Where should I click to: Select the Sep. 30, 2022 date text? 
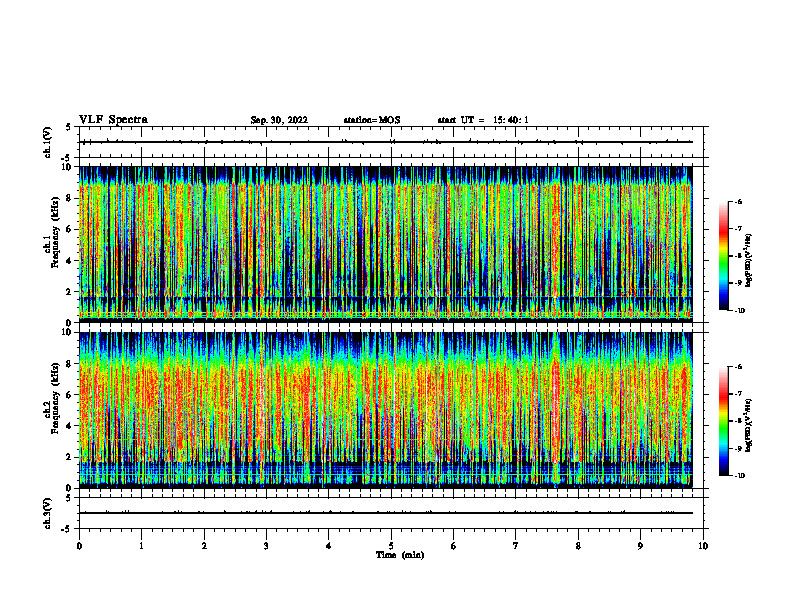click(279, 120)
